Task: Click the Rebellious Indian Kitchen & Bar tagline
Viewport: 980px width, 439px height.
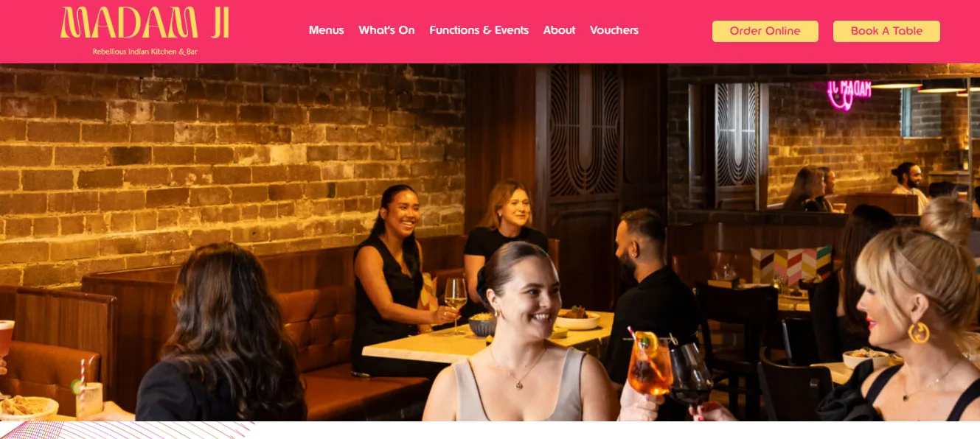Action: click(x=145, y=52)
